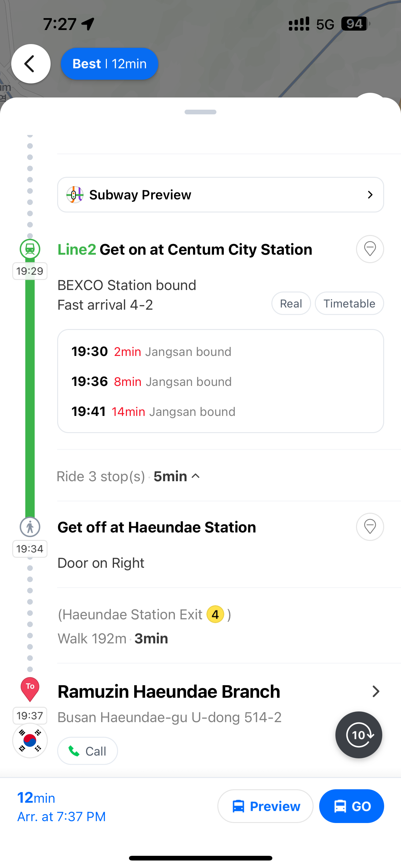Tap the green Line2 subway train icon

30,249
